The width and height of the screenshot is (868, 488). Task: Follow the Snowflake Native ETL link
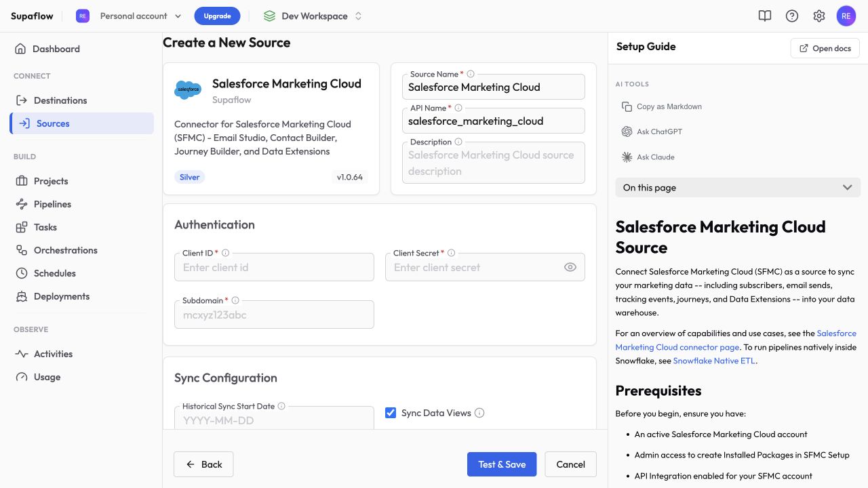[714, 361]
